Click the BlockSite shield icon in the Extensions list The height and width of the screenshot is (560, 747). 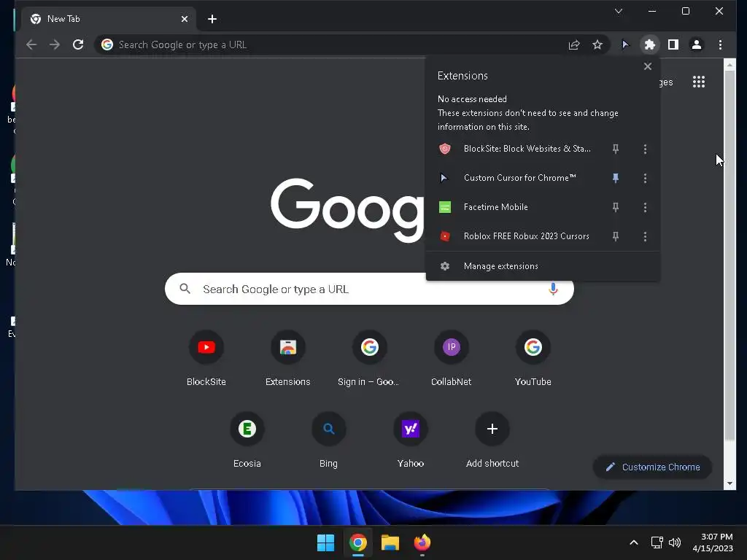[444, 149]
